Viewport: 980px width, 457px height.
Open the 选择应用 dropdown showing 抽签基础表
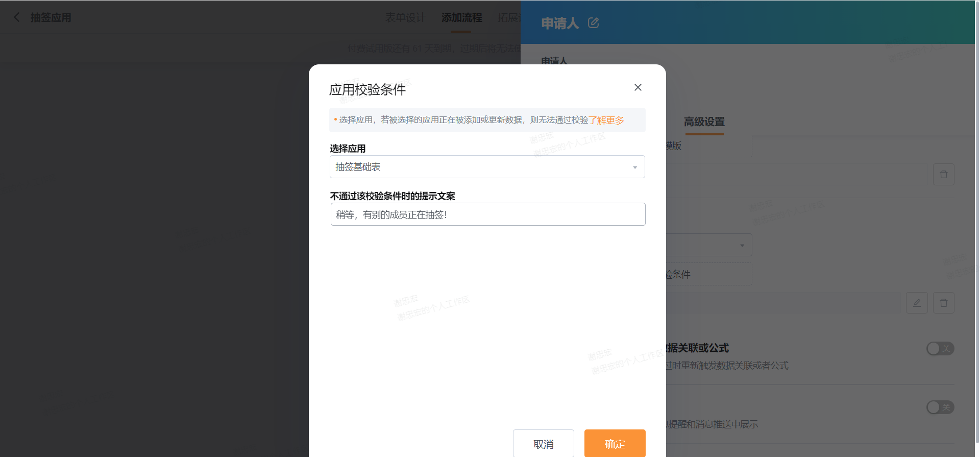click(487, 167)
